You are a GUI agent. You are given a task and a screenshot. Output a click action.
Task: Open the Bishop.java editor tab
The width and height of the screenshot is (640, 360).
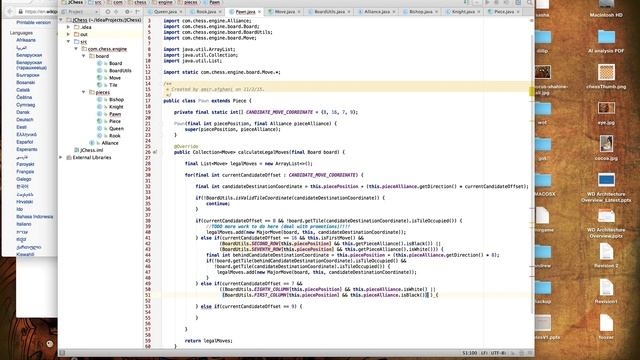click(420, 12)
